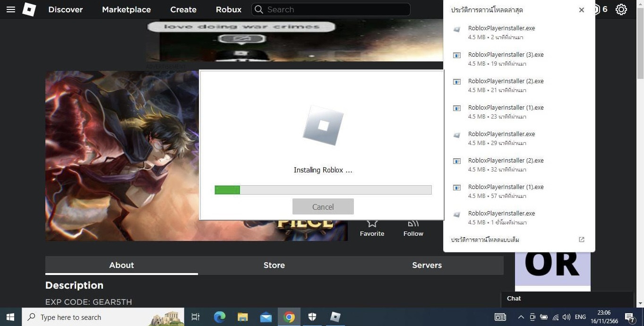Viewport: 644px width, 326px height.
Task: Click the Robux balance icon showing 6
Action: (597, 9)
